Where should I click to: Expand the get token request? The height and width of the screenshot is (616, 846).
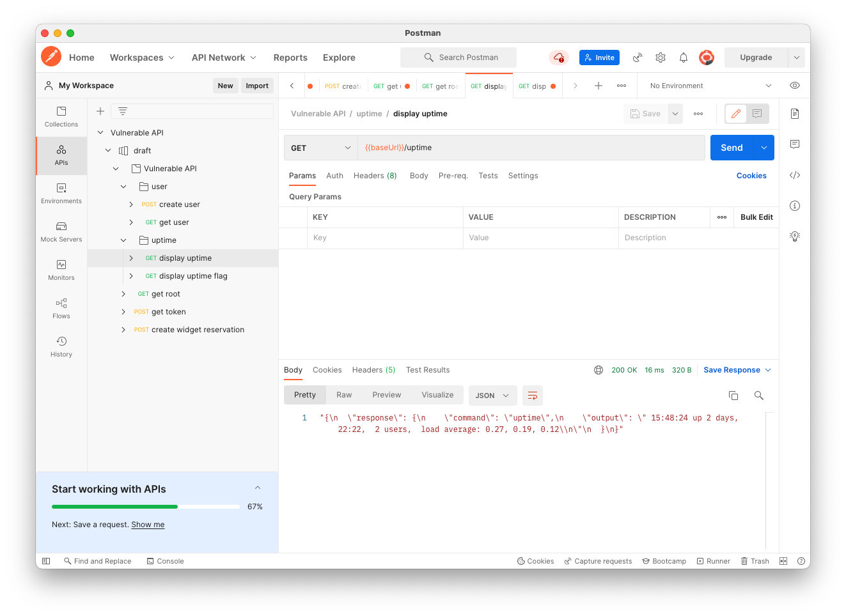click(123, 312)
